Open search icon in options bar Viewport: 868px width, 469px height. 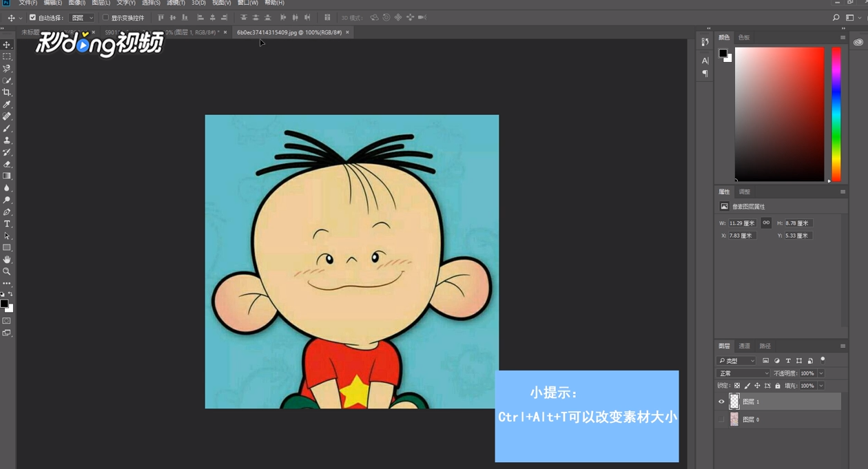pyautogui.click(x=836, y=18)
